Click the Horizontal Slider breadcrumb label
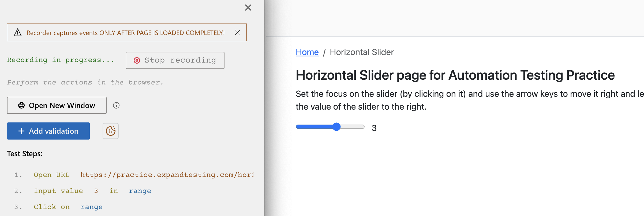 tap(362, 52)
